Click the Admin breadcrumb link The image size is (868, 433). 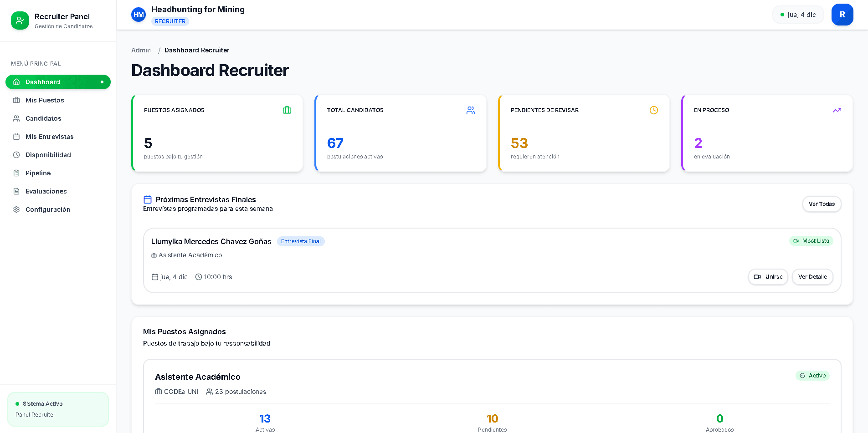point(141,50)
